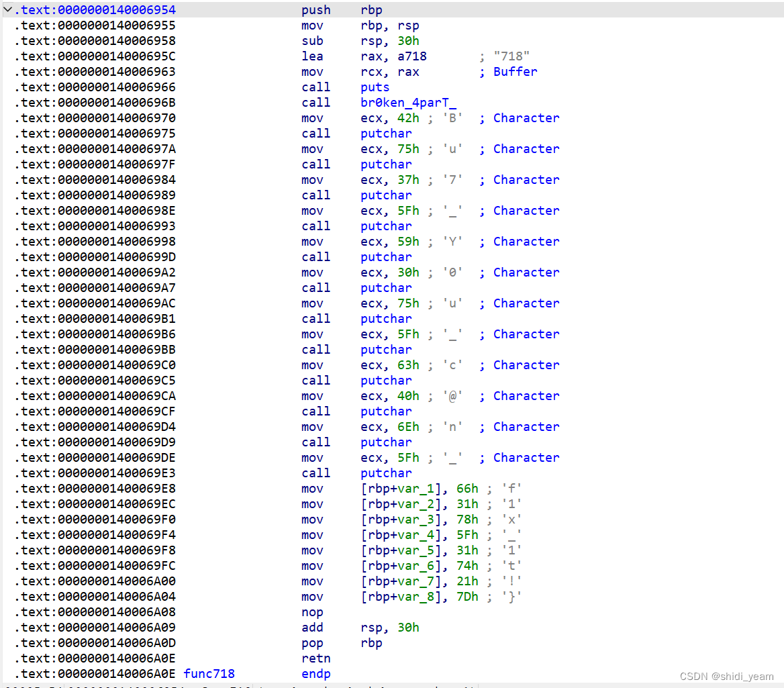
Task: Select address .text:0000000140006958
Action: coord(94,40)
